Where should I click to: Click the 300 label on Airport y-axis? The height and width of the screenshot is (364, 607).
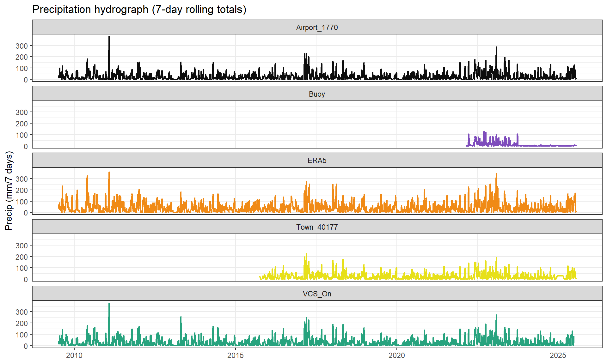point(22,46)
